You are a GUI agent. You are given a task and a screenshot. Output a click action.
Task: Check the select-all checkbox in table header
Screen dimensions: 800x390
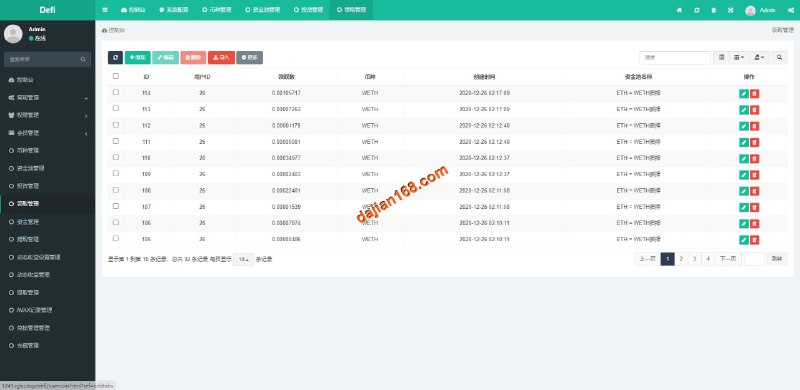(116, 76)
